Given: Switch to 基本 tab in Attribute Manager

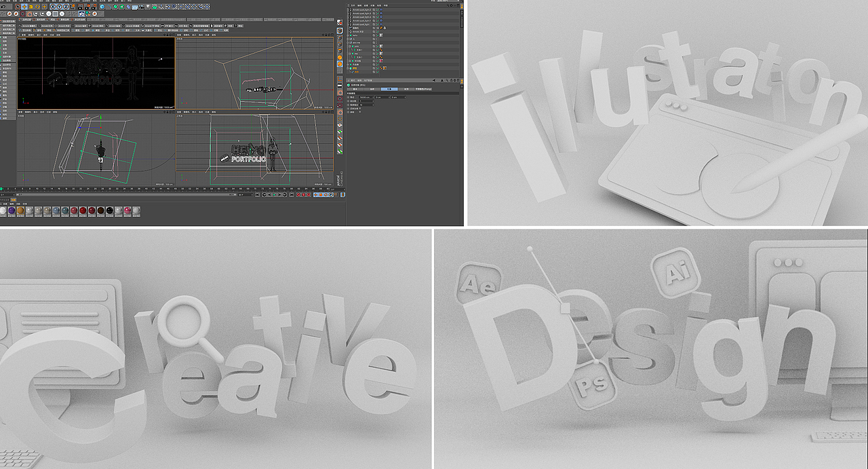Looking at the screenshot, I should click(x=355, y=89).
